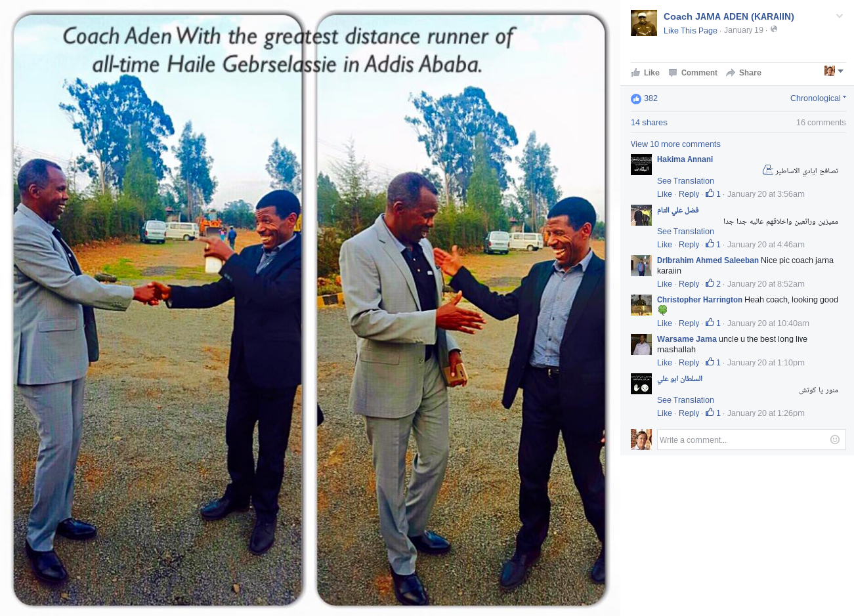Click the Like thumbs-up icon under the post

pos(635,73)
